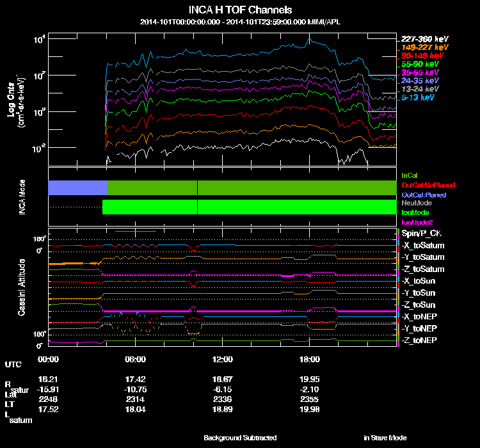This screenshot has height=448, width=480.
Task: Click the 'NeuMode' legend entry
Action: (x=417, y=203)
